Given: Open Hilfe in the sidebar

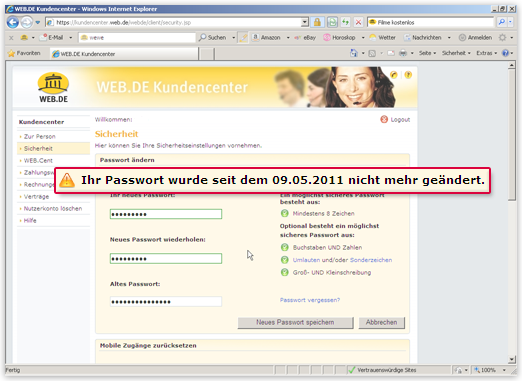Looking at the screenshot, I should (30, 221).
